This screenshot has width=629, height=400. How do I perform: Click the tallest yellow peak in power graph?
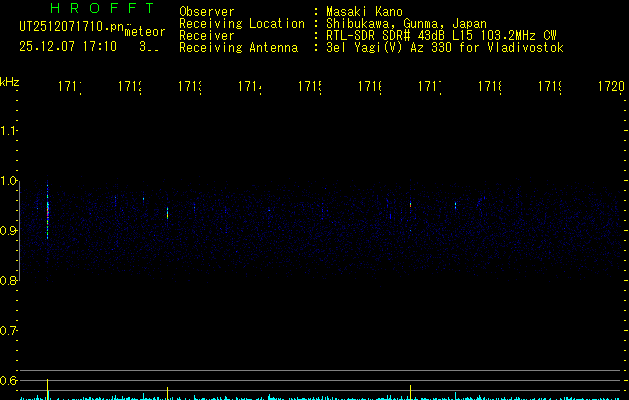tap(47, 389)
